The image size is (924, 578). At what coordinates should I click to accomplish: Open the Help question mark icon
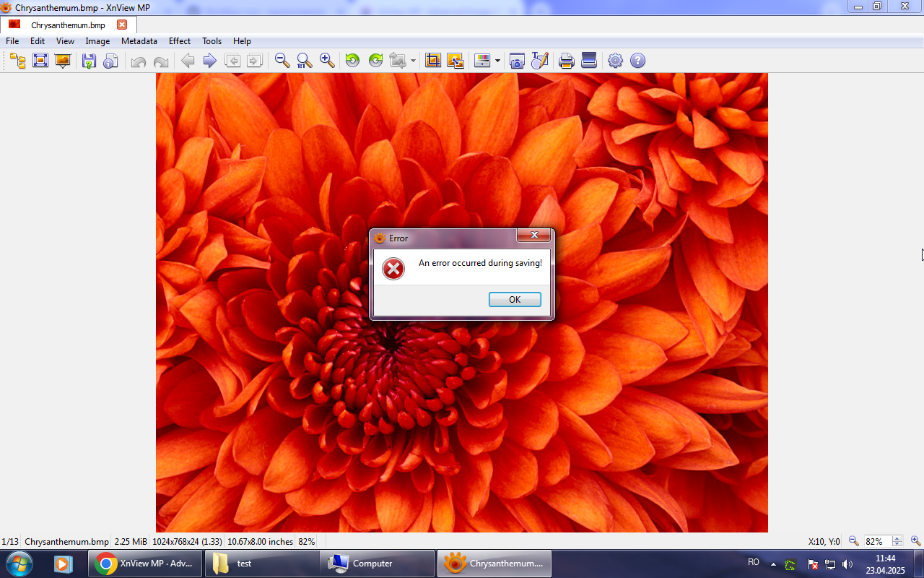(637, 61)
